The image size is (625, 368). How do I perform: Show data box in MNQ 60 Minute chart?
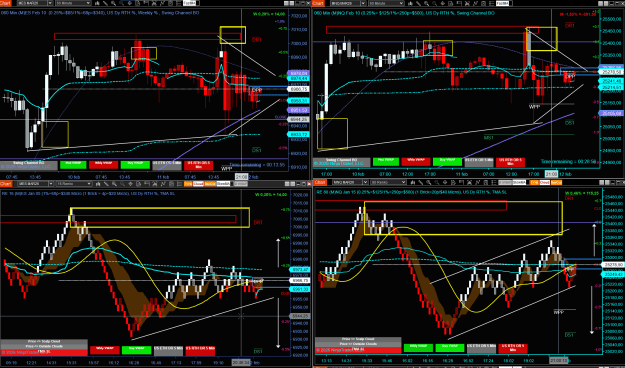tap(451, 3)
